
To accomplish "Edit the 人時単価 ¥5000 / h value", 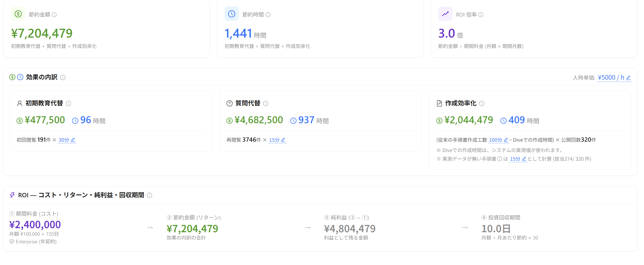I will (614, 78).
